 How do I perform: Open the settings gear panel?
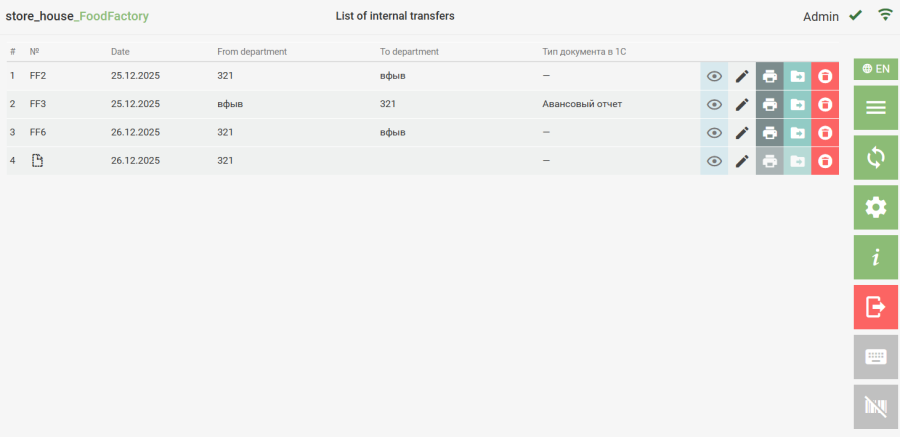(x=875, y=207)
